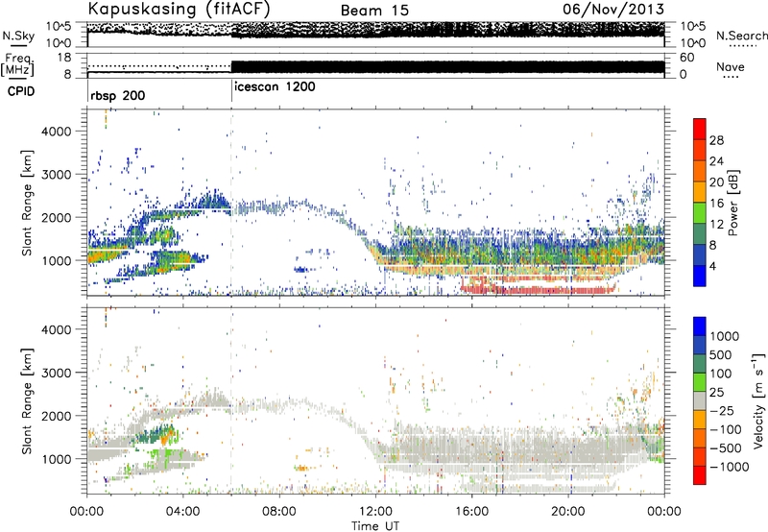Viewport: 768px width, 532px height.
Task: Click the "4000" tick of the velocity panel
Action: coord(56,329)
